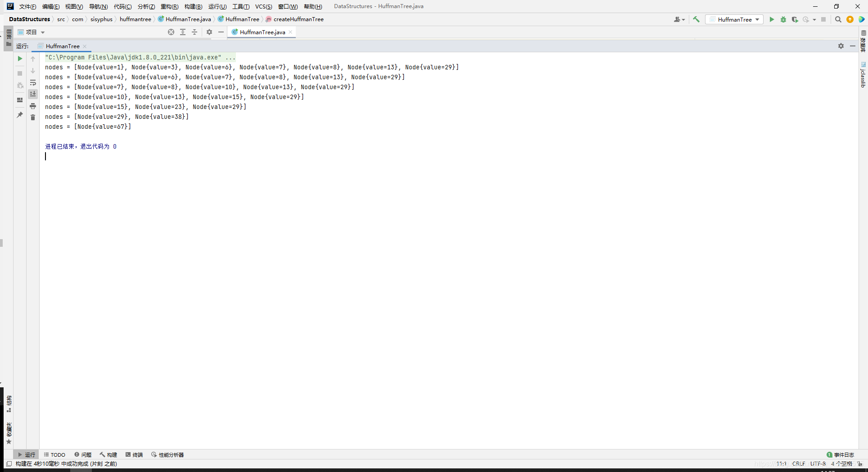The width and height of the screenshot is (868, 472).
Task: Open the 视图(V) menu
Action: coord(74,6)
